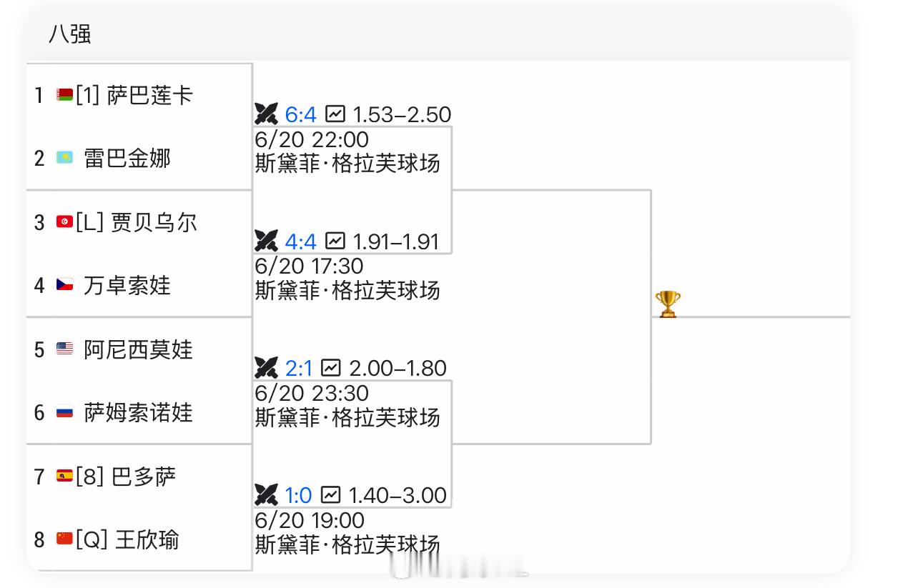This screenshot has height=588, width=918.
Task: Select player 王欣瑜 in the bracket
Action: 147,539
